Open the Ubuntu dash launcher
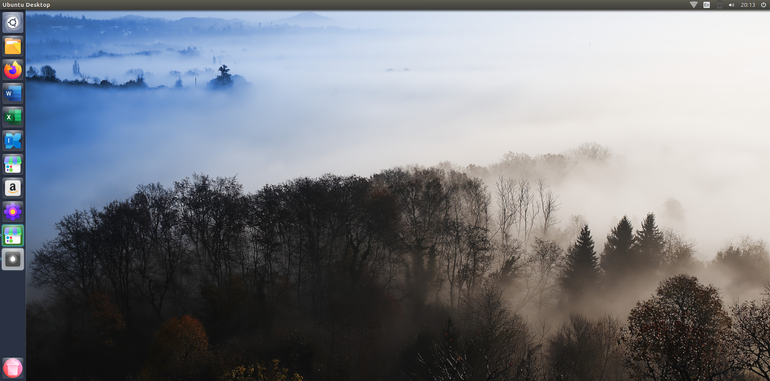Screen dimensions: 770x381 tap(13, 23)
